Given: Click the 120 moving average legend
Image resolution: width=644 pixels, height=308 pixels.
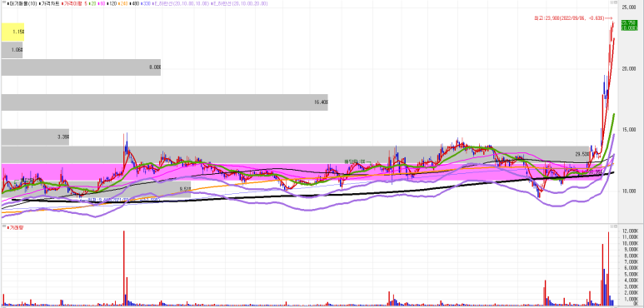Looking at the screenshot, I should 112,3.
